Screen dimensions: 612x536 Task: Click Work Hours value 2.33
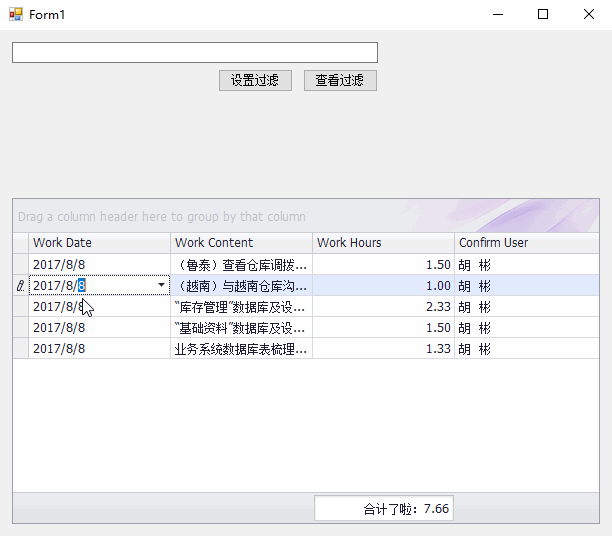[383, 306]
